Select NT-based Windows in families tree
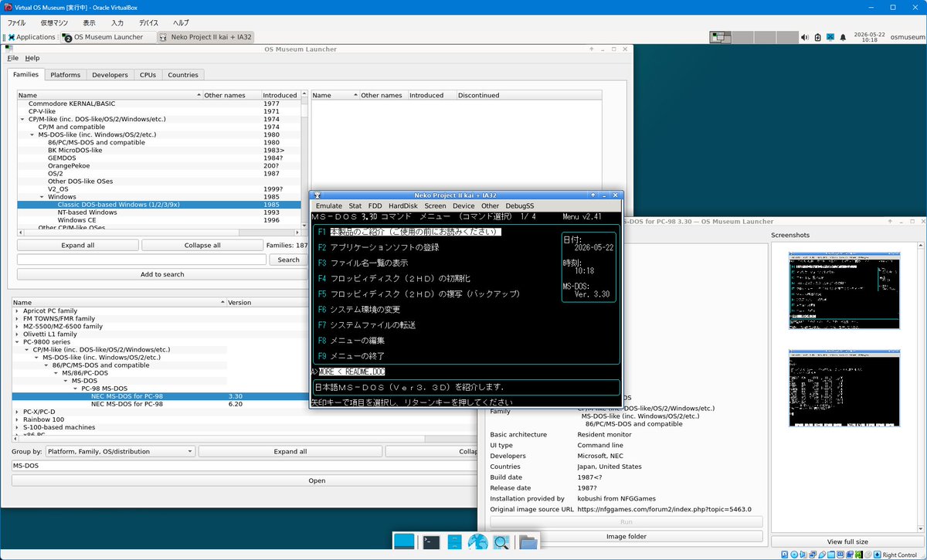 (87, 212)
